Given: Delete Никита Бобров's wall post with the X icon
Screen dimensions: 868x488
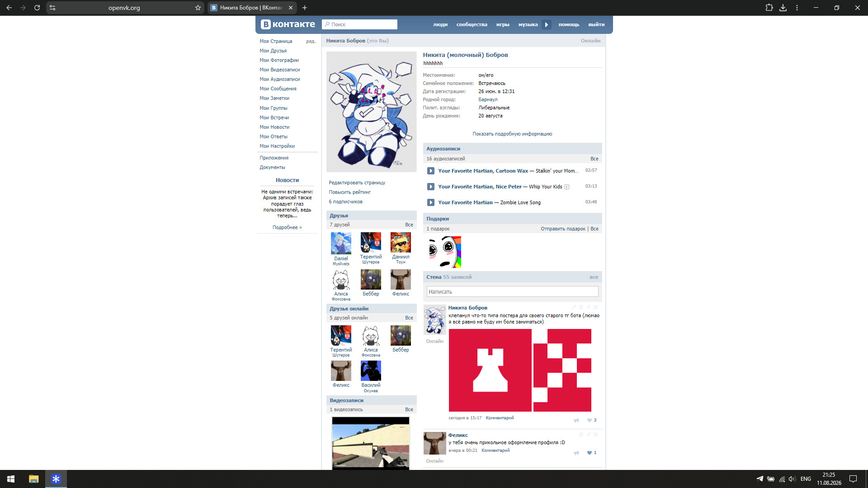Looking at the screenshot, I should [x=595, y=307].
